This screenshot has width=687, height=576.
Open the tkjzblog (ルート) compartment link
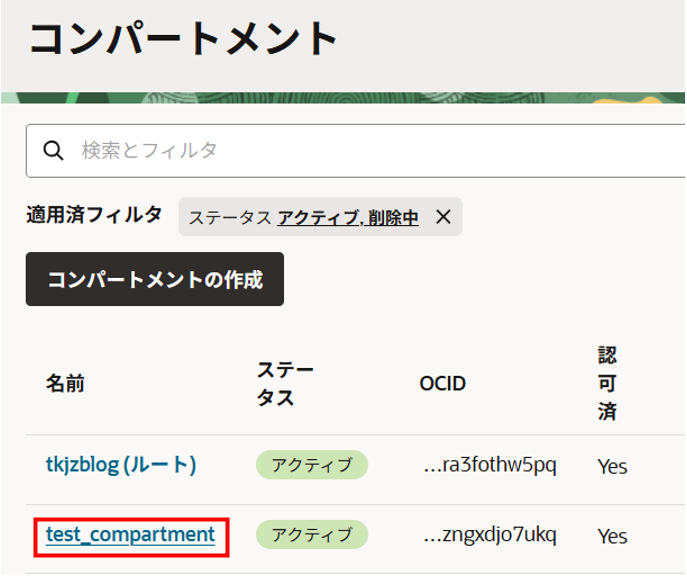(x=121, y=465)
